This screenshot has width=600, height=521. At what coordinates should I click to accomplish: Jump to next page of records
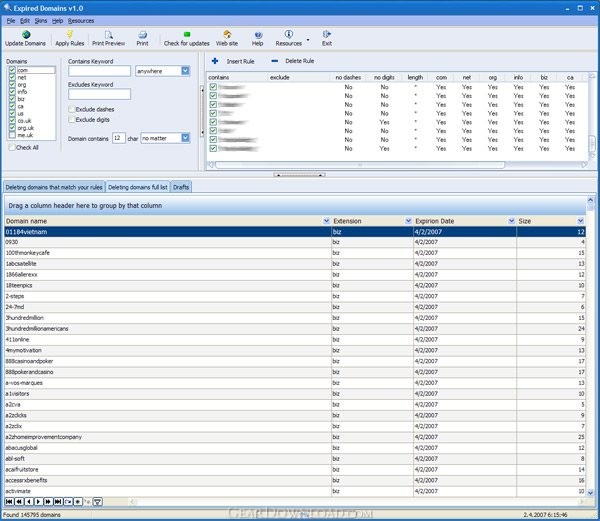(x=48, y=501)
